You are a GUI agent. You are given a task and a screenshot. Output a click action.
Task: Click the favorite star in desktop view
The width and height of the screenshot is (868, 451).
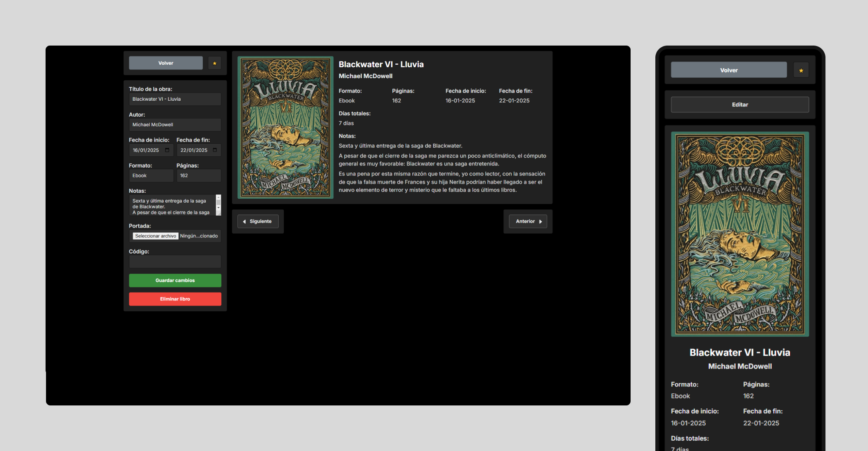[214, 63]
